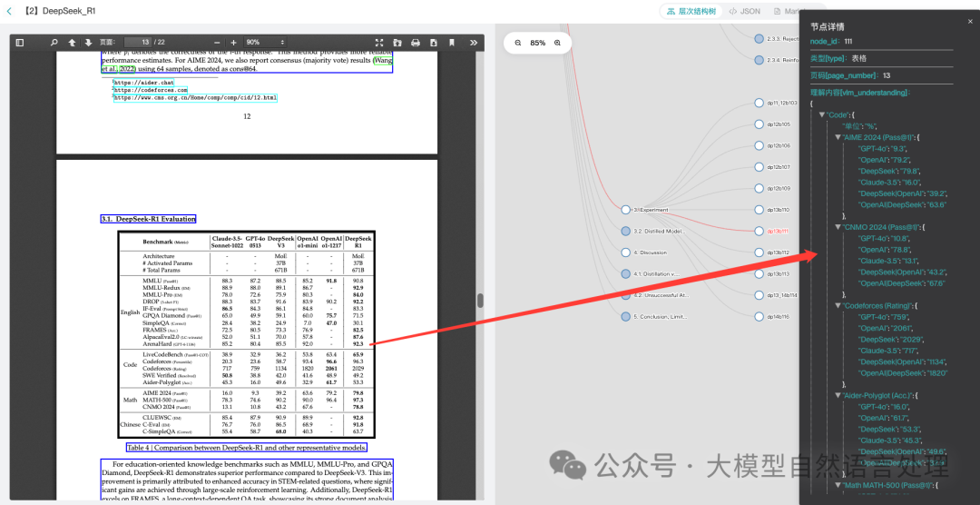This screenshot has width=980, height=505.
Task: Open the PDF find search tool
Action: [54, 43]
